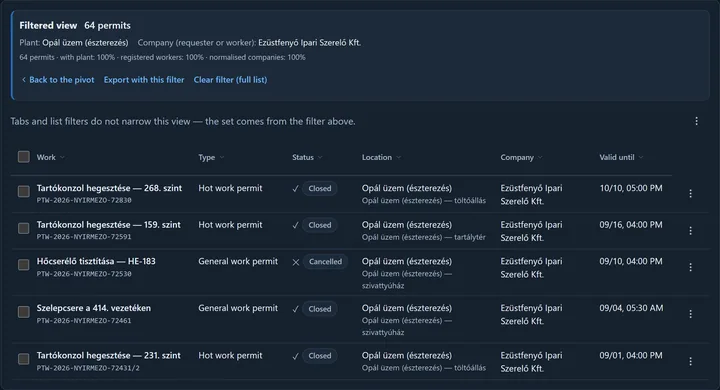The height and width of the screenshot is (390, 720).
Task: Open row menu for permit PTW-2026-NYIRMEZO-72591
Action: (690, 231)
